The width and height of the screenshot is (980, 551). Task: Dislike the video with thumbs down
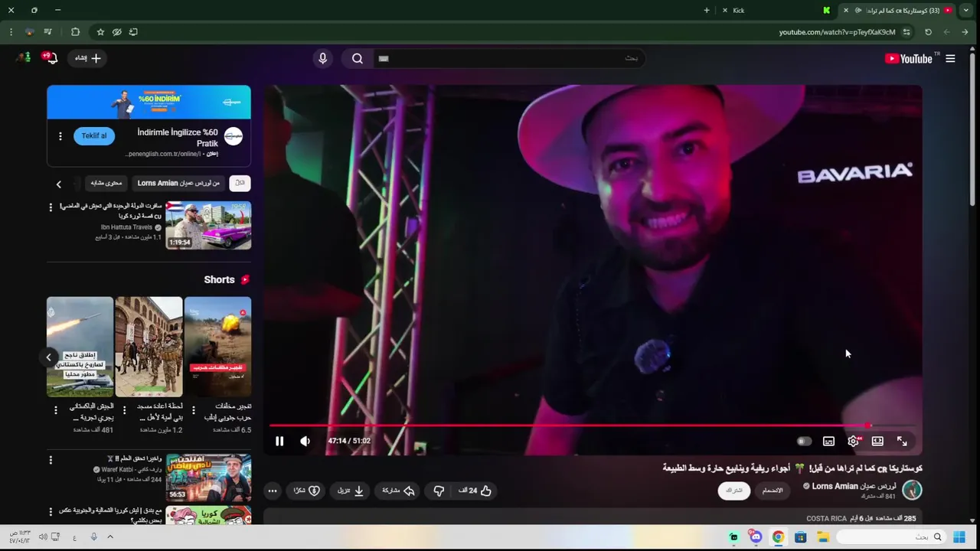click(439, 491)
